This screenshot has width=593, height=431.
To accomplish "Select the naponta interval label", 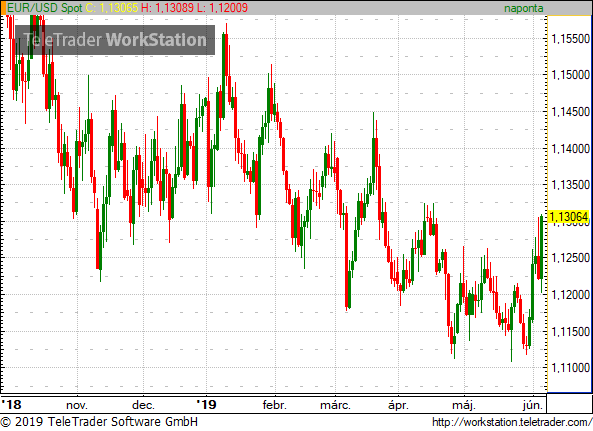I will (523, 8).
